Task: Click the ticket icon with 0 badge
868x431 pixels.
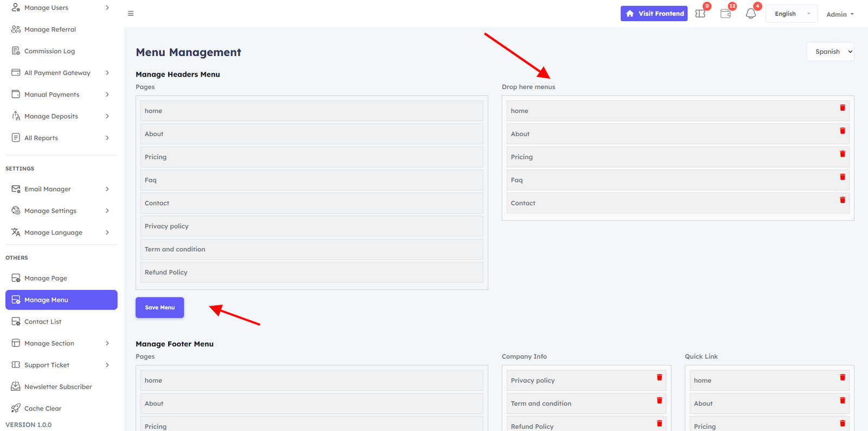Action: pyautogui.click(x=700, y=14)
